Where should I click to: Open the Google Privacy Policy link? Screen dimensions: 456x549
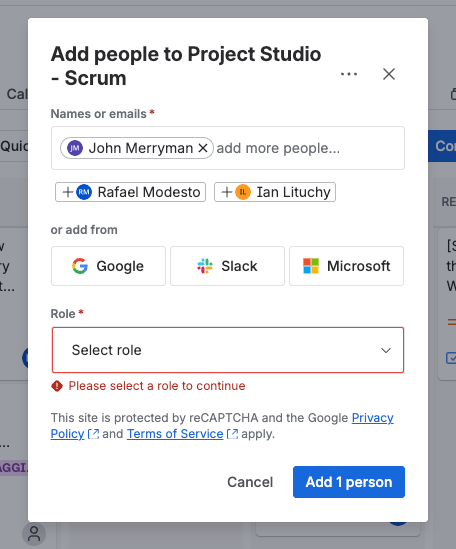tap(372, 418)
